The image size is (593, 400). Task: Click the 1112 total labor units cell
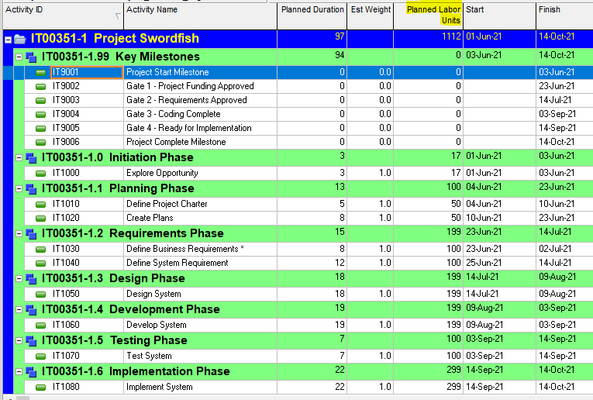(x=428, y=39)
